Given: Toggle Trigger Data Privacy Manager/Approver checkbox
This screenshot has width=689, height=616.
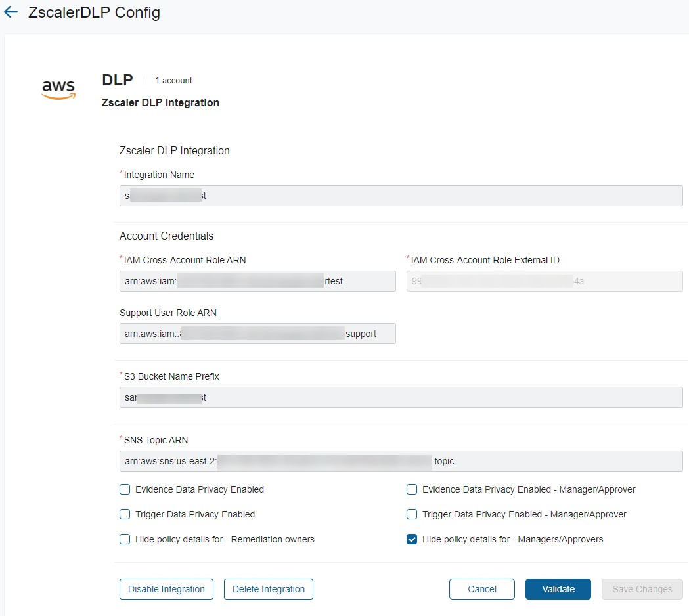Looking at the screenshot, I should click(x=412, y=514).
